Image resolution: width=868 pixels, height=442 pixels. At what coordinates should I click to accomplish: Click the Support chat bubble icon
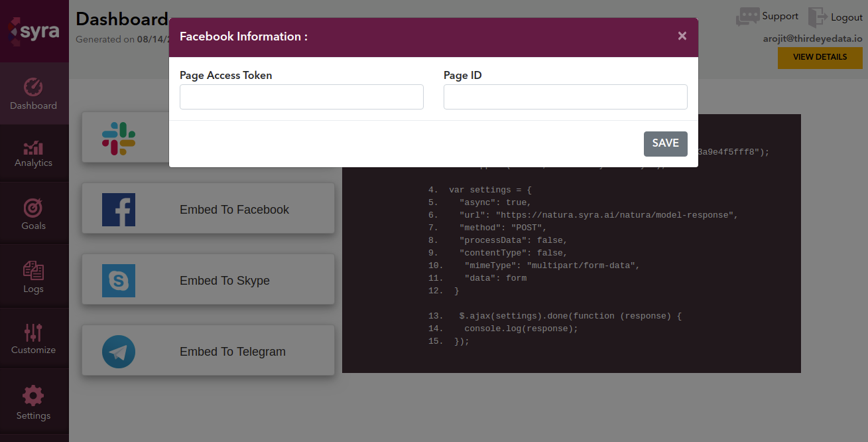click(x=747, y=17)
